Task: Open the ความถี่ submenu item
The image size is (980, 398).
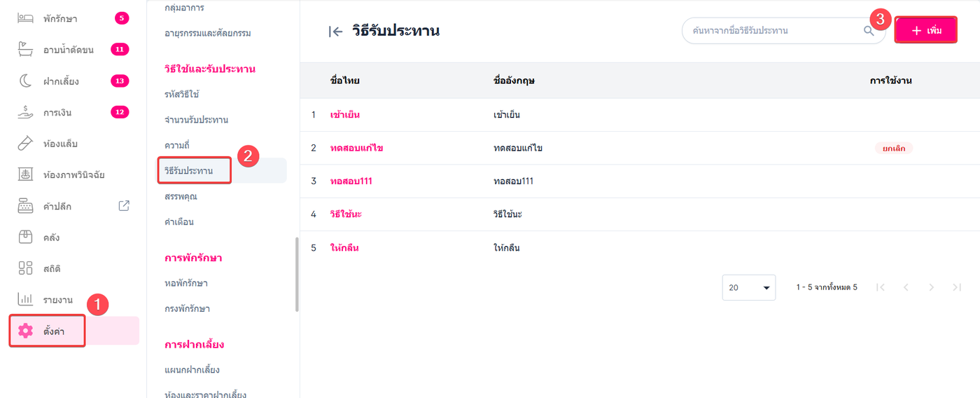Action: [x=177, y=145]
